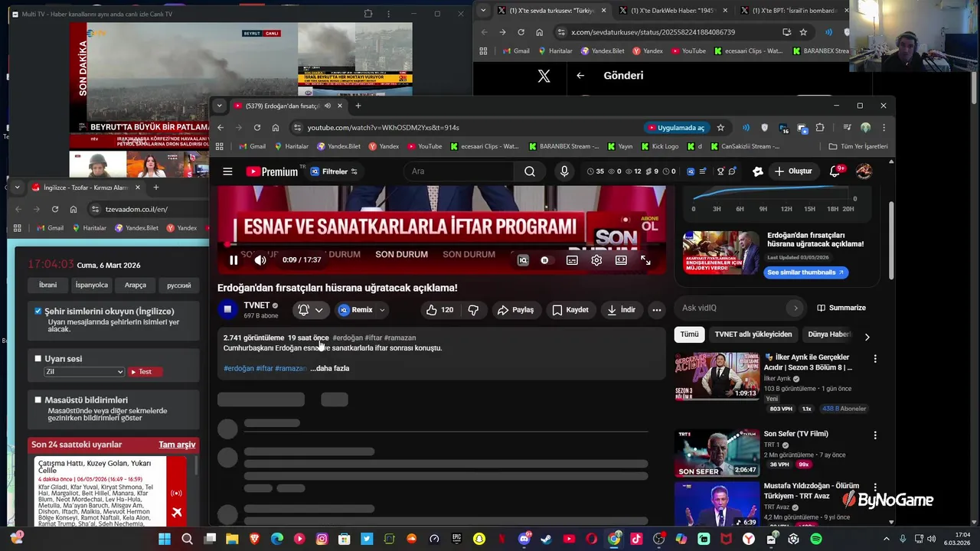The width and height of the screenshot is (980, 551).
Task: Open YouTube player settings gear
Action: pos(596,260)
